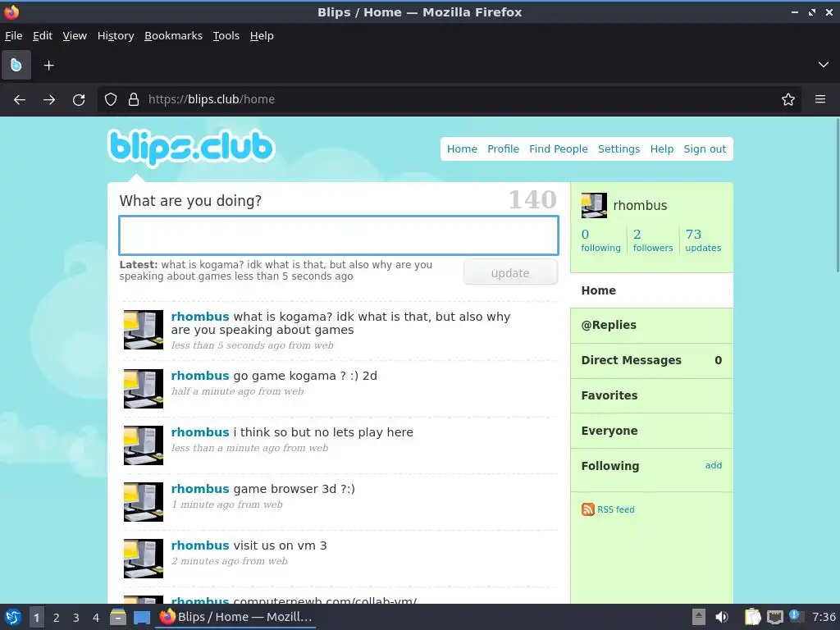Click the volume speaker tray icon
Screen dimensions: 840x630
pyautogui.click(x=722, y=617)
